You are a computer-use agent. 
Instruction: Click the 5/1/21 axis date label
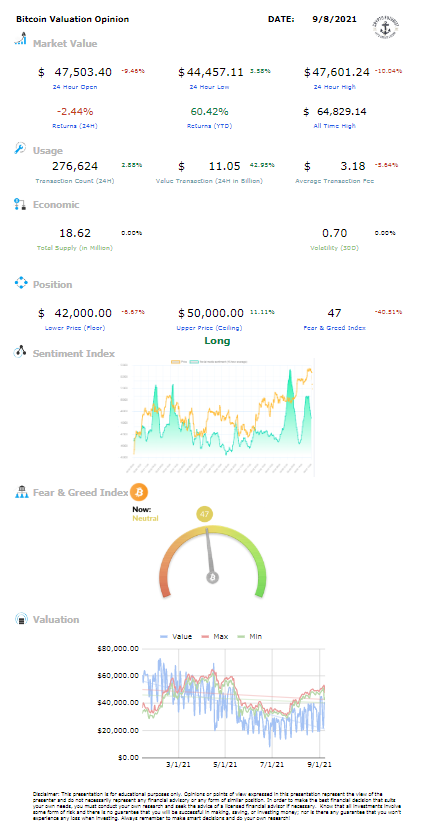point(226,765)
